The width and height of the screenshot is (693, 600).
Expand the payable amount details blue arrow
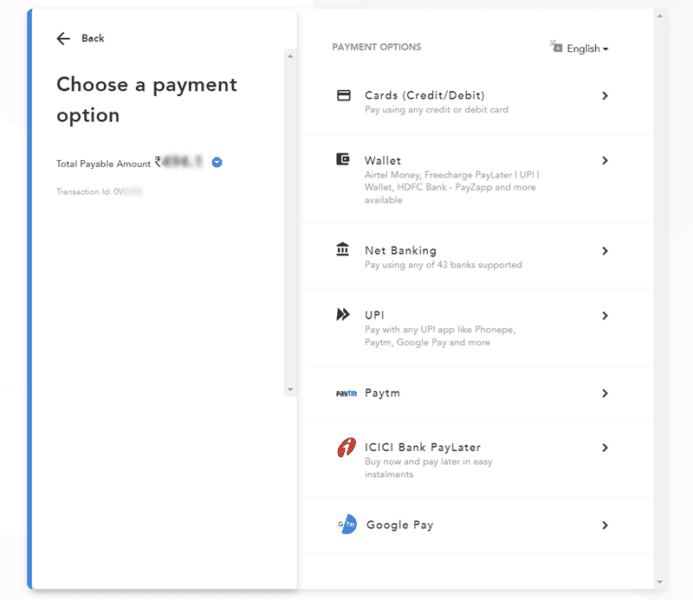pyautogui.click(x=217, y=163)
